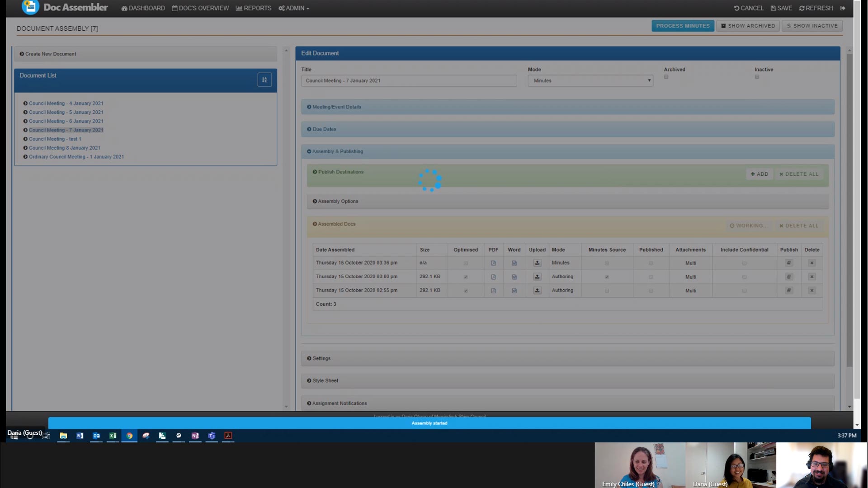
Task: Expand the Create New Document panel
Action: (146, 54)
